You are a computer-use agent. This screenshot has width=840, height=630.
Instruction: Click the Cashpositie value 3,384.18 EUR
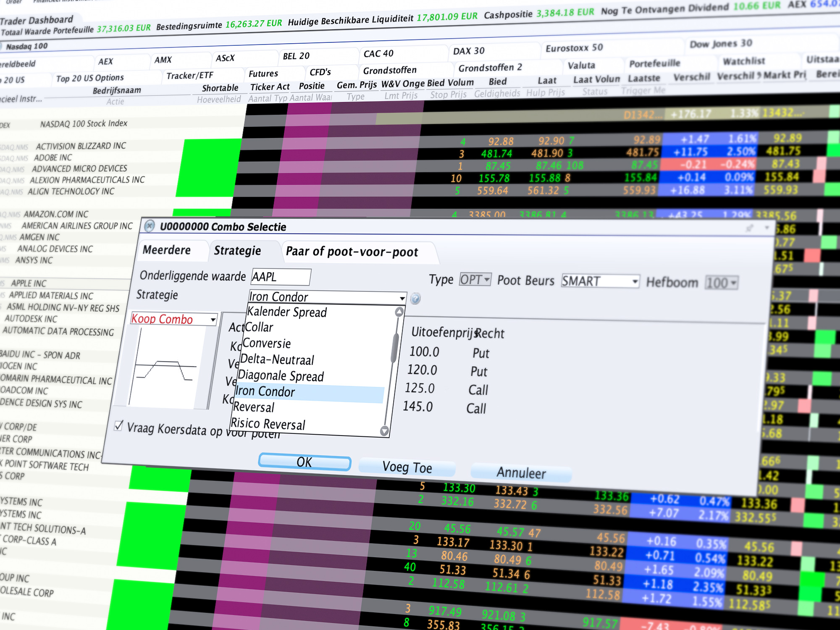point(565,13)
